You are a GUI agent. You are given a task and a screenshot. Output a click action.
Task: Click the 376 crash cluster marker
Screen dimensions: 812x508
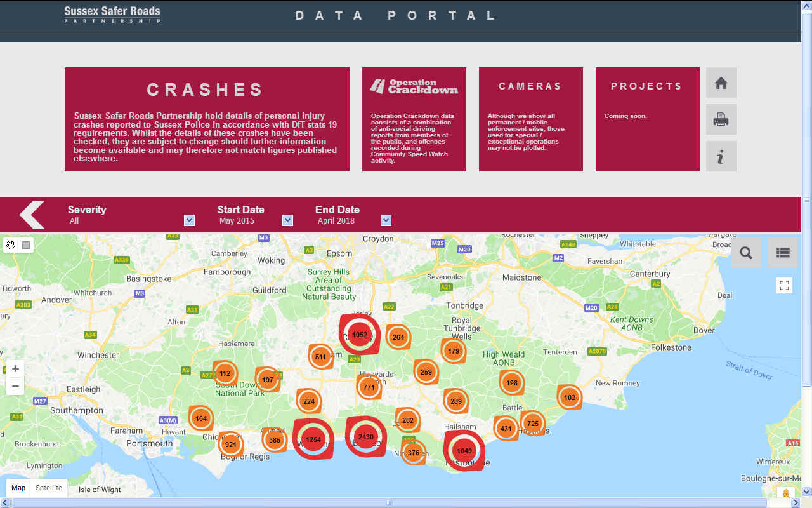[x=414, y=453]
